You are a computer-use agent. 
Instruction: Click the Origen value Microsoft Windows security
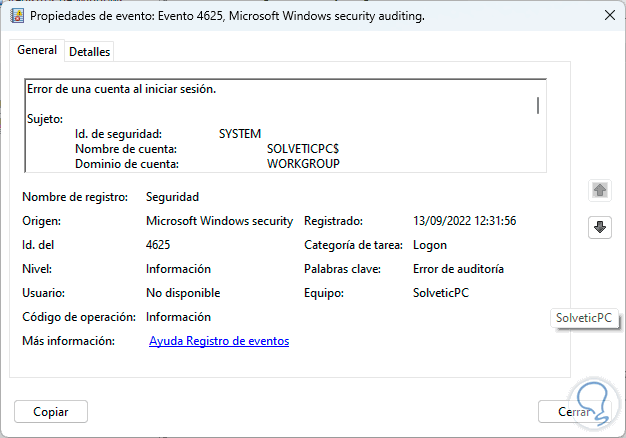[x=219, y=221]
